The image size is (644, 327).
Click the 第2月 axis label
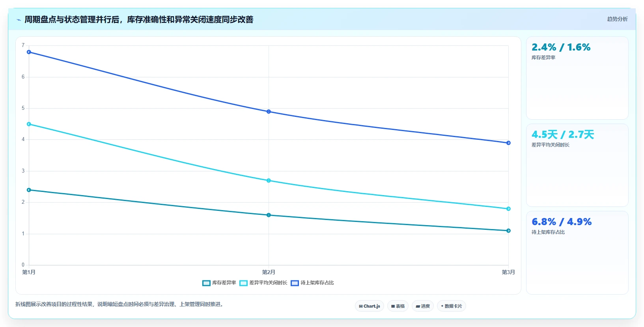[269, 272]
